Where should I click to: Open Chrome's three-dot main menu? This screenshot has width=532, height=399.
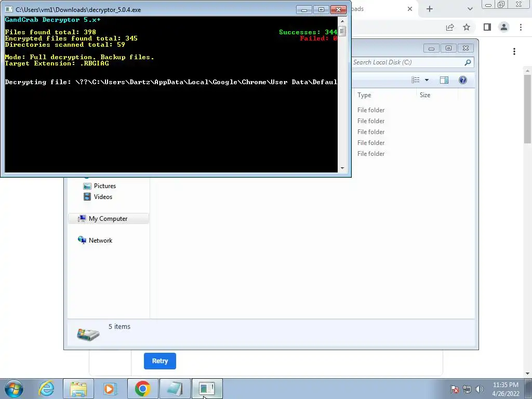point(521,27)
